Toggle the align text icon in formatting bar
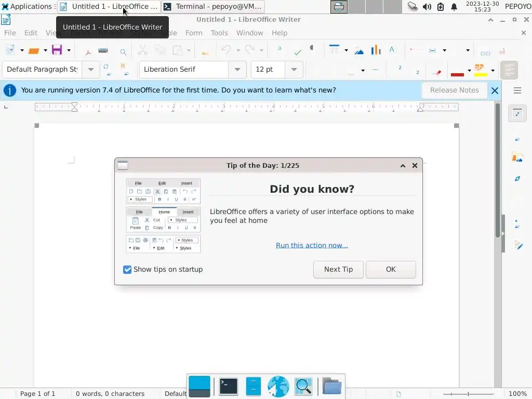This screenshot has width=532, height=399. pos(509,70)
